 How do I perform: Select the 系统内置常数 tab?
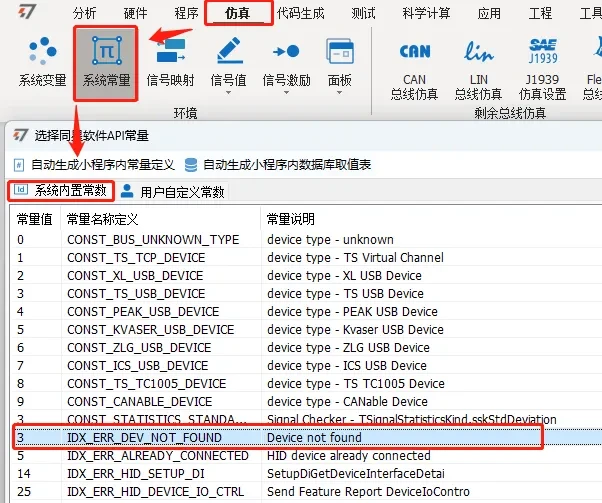coord(61,190)
